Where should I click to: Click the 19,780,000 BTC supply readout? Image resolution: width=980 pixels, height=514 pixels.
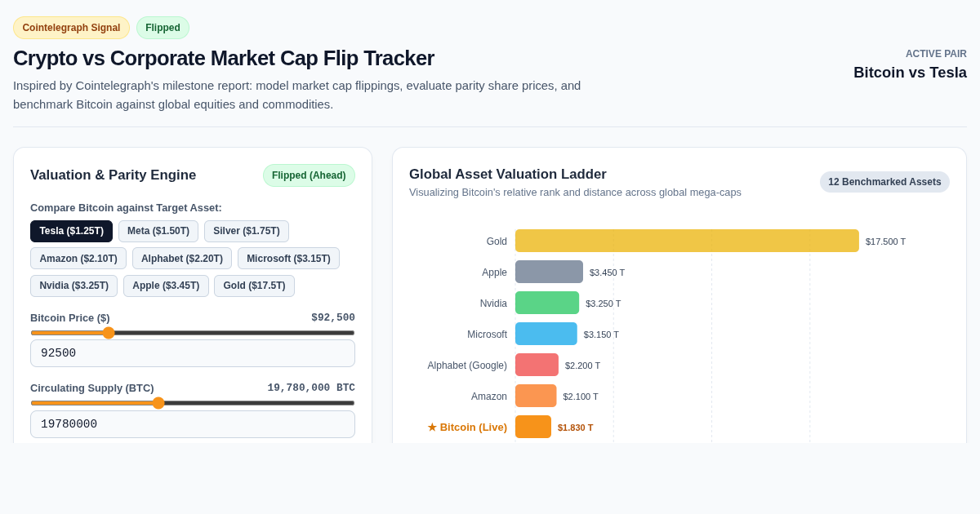click(311, 388)
